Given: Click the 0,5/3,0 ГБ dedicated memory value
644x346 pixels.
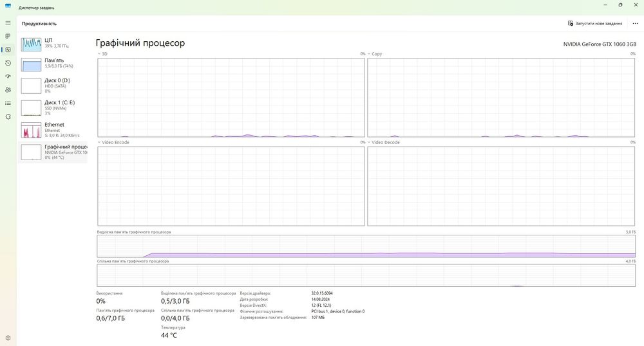Looking at the screenshot, I should (x=175, y=302).
